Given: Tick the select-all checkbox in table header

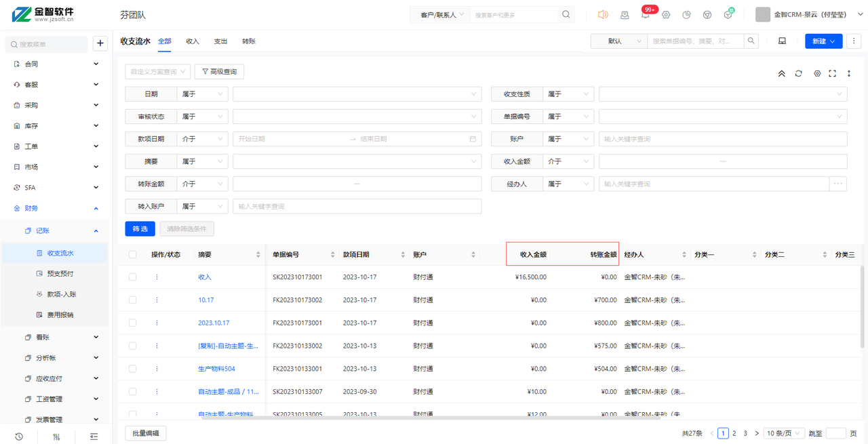Looking at the screenshot, I should click(x=132, y=255).
